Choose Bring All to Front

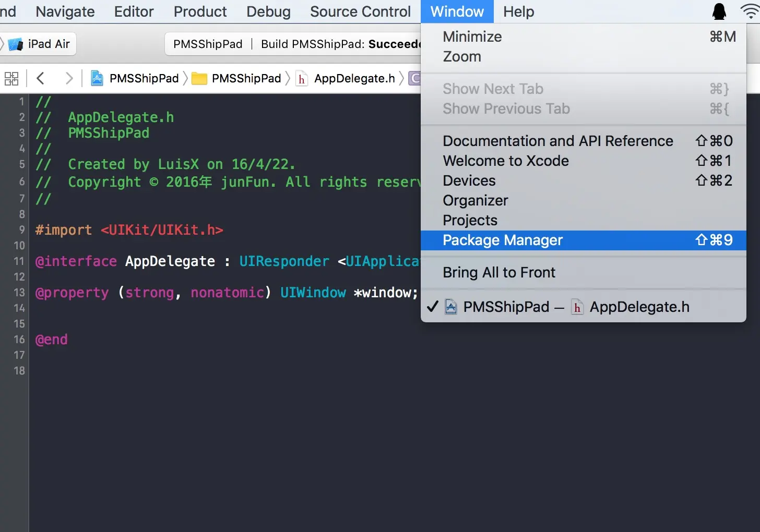pyautogui.click(x=584, y=272)
